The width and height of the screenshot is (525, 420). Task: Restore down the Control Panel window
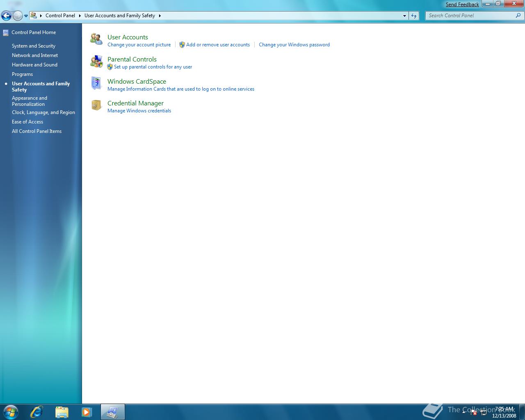click(x=498, y=4)
